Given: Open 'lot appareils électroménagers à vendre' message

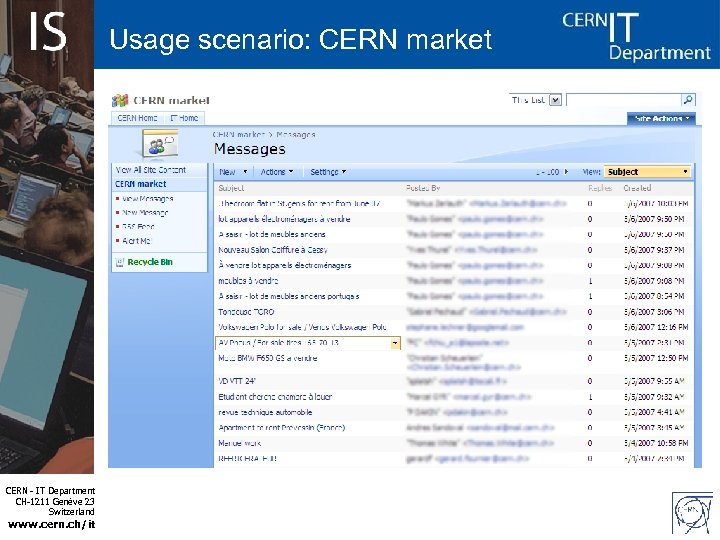Looking at the screenshot, I should click(x=284, y=219).
